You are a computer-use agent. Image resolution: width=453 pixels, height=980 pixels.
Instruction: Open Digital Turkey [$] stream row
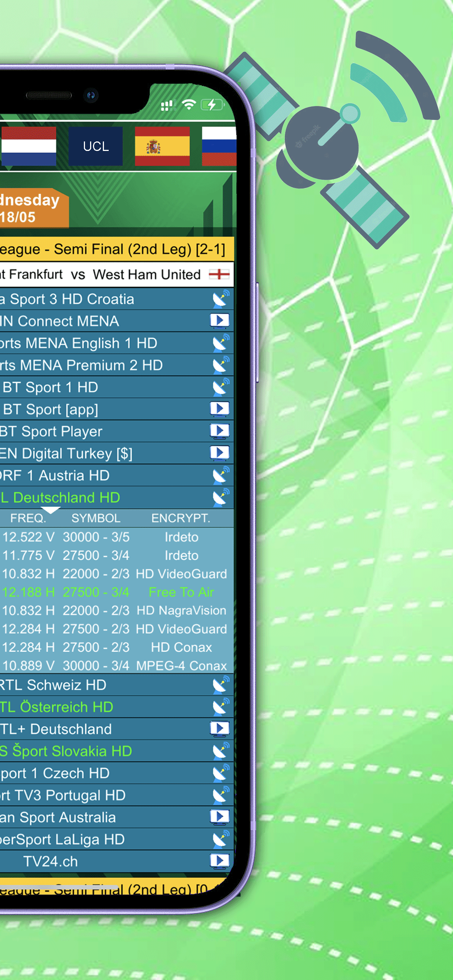(116, 454)
